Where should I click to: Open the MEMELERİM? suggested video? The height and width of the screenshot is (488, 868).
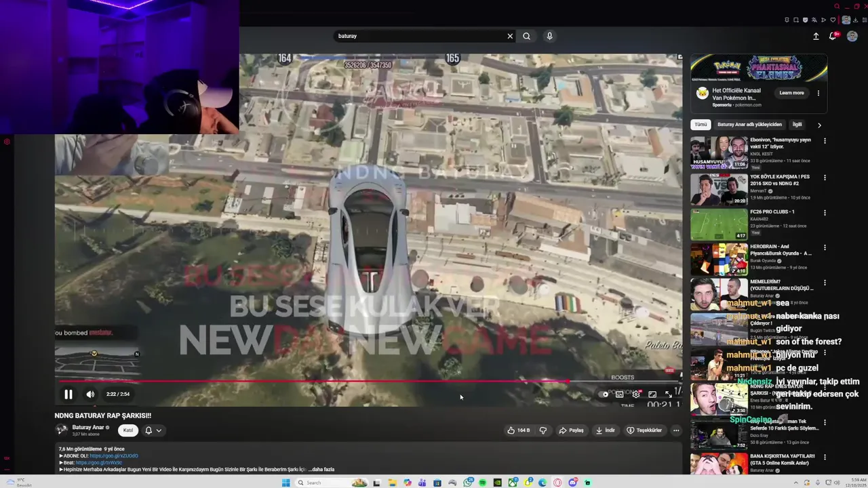pyautogui.click(x=719, y=294)
